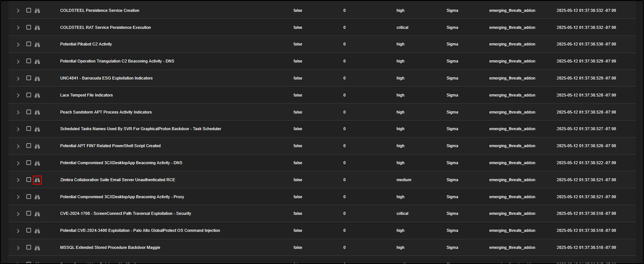Click binoculars icon beside Lace Tempest File Indicators
Image resolution: width=644 pixels, height=264 pixels.
pyautogui.click(x=37, y=95)
